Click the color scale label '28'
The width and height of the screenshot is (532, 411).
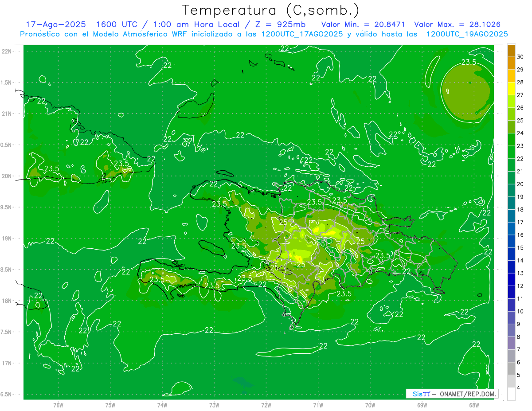(520, 82)
